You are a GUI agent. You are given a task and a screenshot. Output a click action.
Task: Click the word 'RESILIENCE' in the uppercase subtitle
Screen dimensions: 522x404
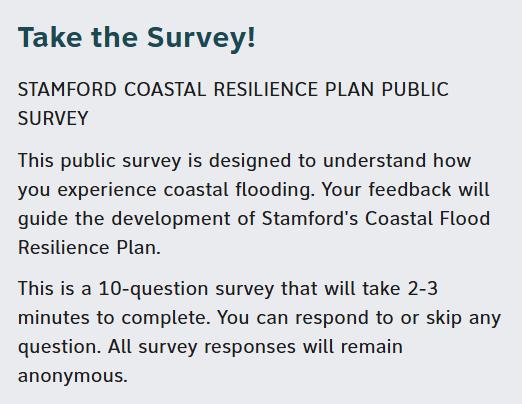click(266, 89)
